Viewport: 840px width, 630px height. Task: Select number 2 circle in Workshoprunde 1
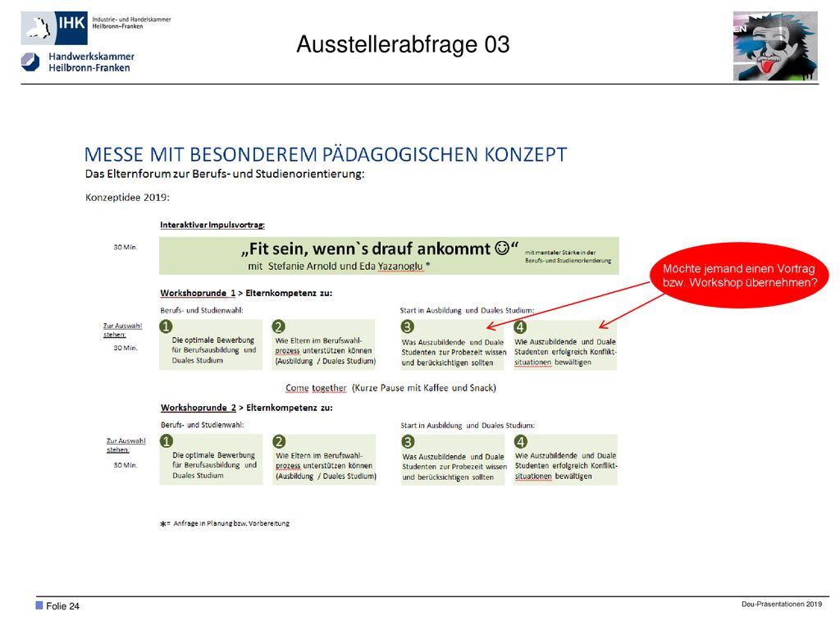[x=279, y=326]
